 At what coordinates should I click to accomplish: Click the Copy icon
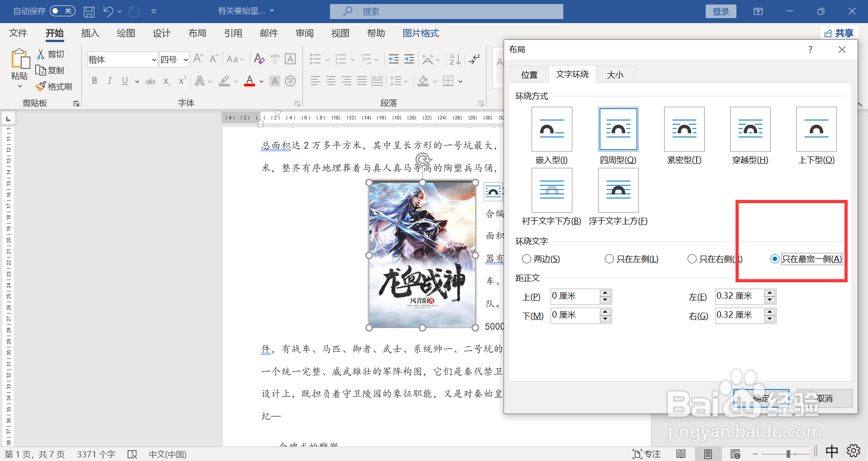click(41, 70)
